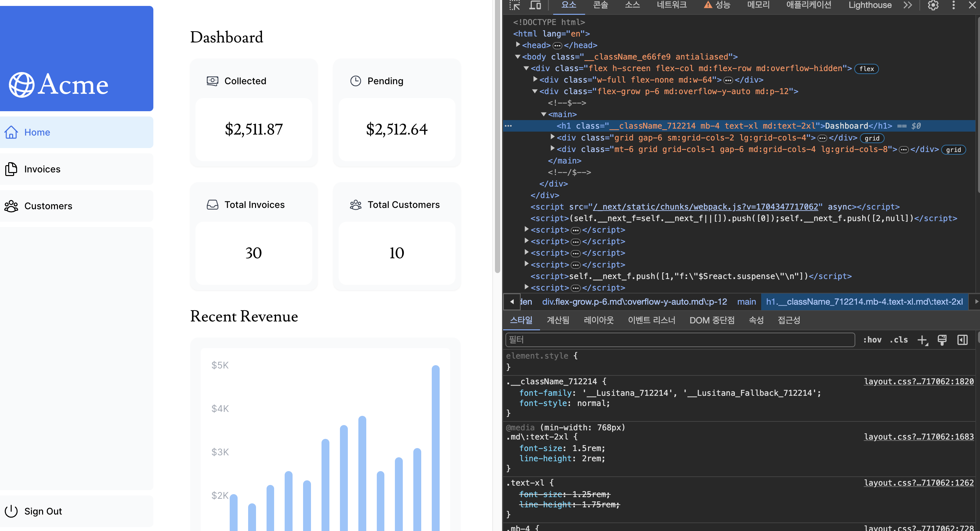Click the performance warning triangle icon
This screenshot has width=980, height=531.
click(x=708, y=5)
